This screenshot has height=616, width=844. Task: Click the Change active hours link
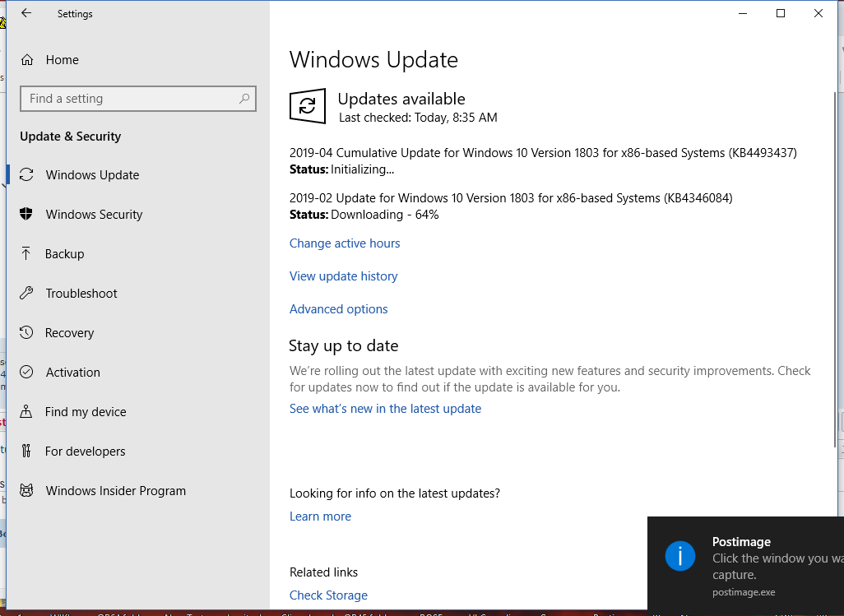tap(345, 243)
